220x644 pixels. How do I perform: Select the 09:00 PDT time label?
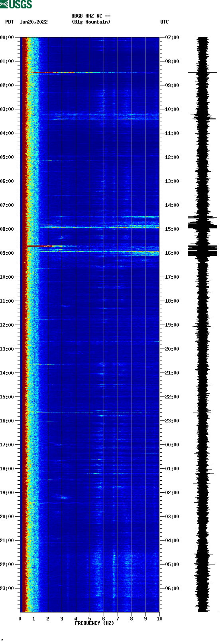[7, 253]
